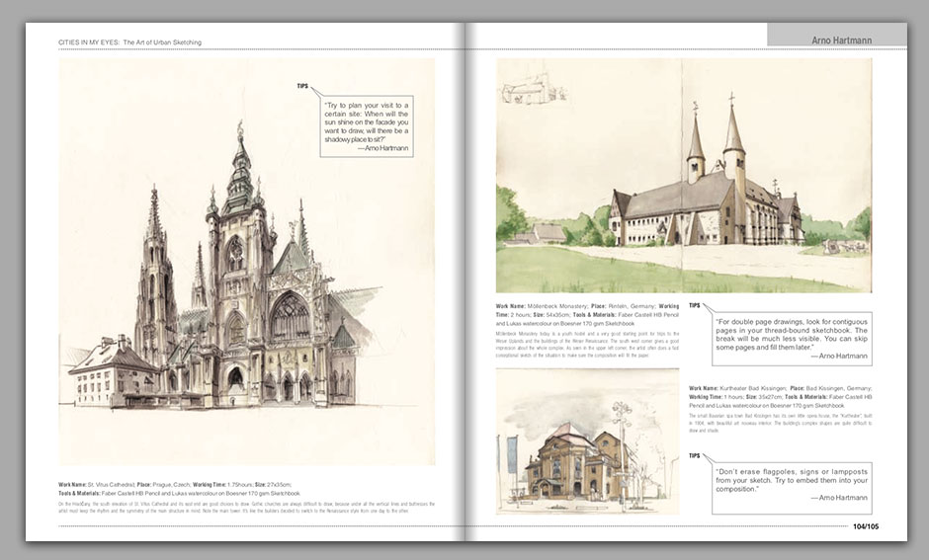Screen dimensions: 929x560
Task: Click the TIPS label beside the double page tip
Action: pos(694,305)
